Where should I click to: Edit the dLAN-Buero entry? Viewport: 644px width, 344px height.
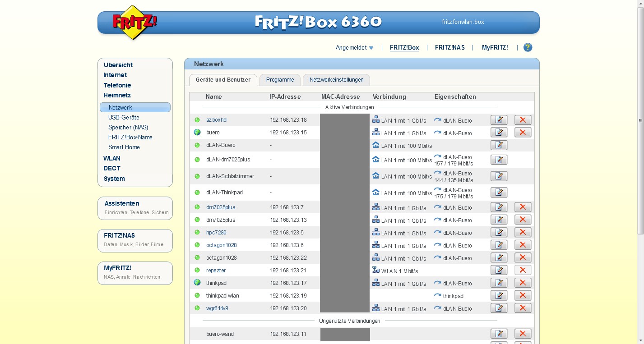tap(499, 145)
